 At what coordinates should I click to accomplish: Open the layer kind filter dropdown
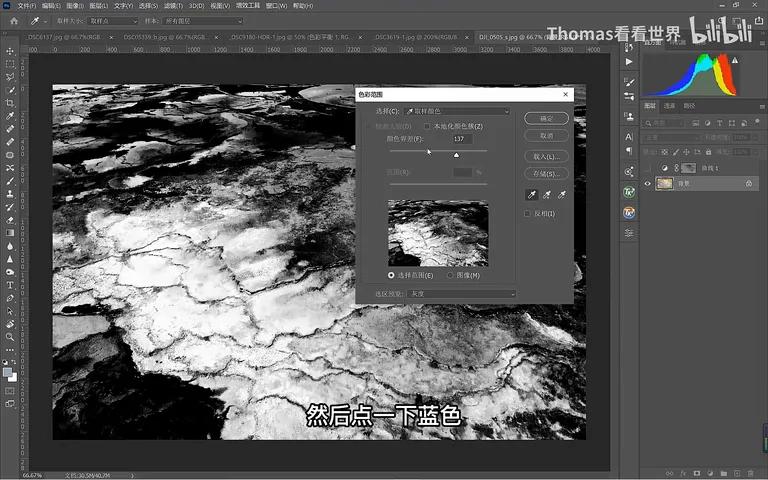click(x=664, y=123)
